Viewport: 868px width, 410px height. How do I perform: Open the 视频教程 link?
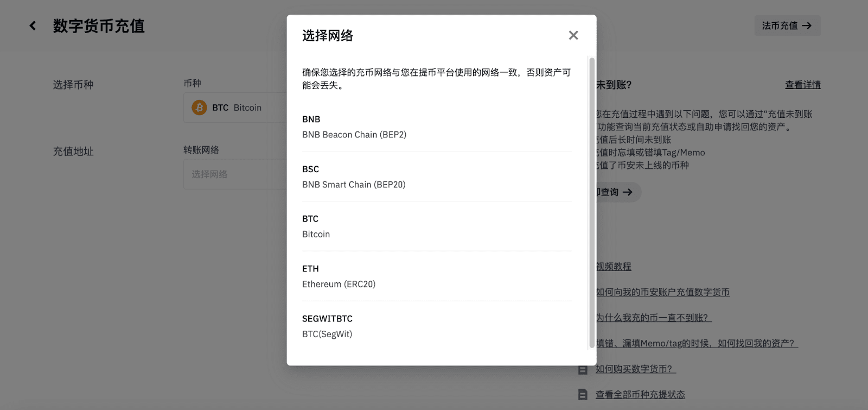pos(614,267)
